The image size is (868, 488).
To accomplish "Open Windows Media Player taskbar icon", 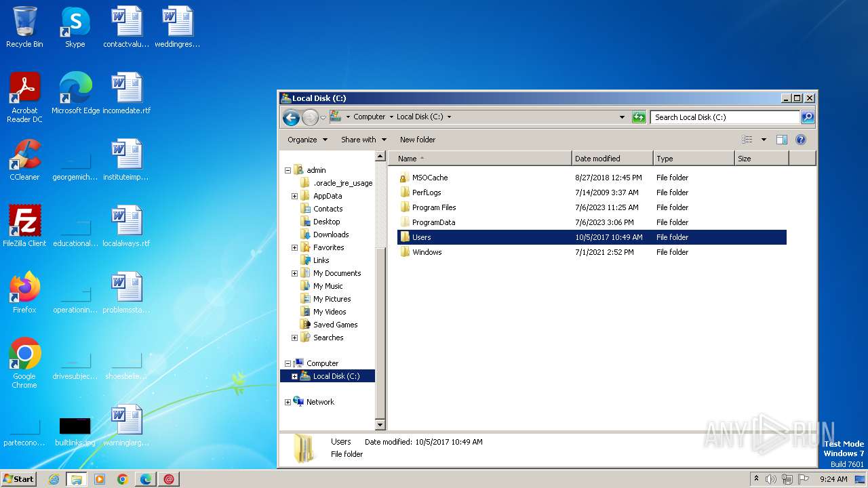I will pyautogui.click(x=100, y=479).
